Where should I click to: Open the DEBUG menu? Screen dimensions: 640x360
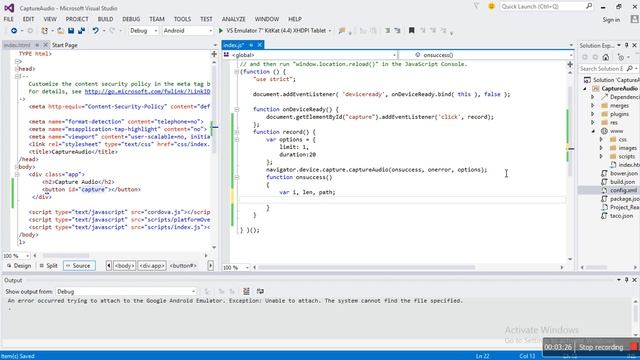(x=131, y=19)
